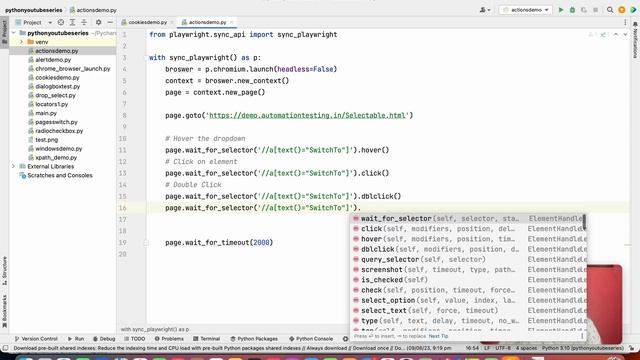Open the Bookmarks side tool window
The width and height of the screenshot is (640, 360).
click(4, 311)
